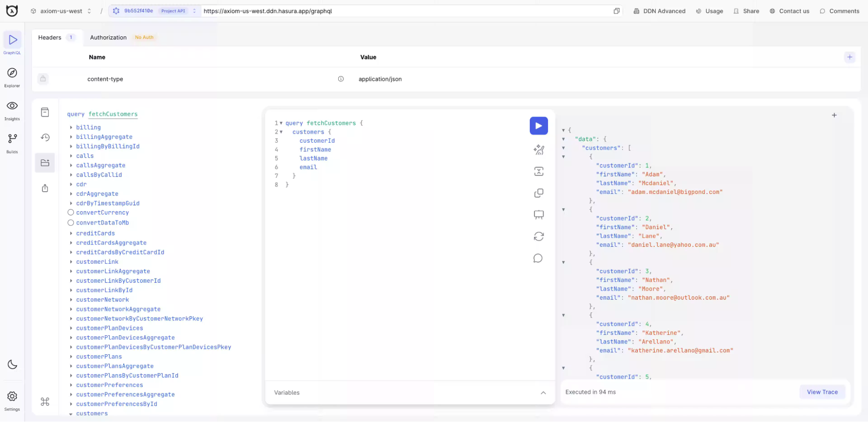868x422 pixels.
Task: Open the Settings gear icon
Action: point(12,396)
